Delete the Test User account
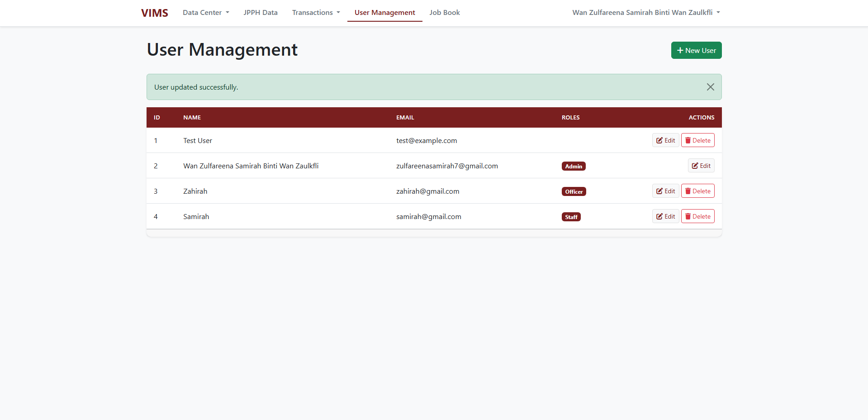868x420 pixels. (x=697, y=140)
